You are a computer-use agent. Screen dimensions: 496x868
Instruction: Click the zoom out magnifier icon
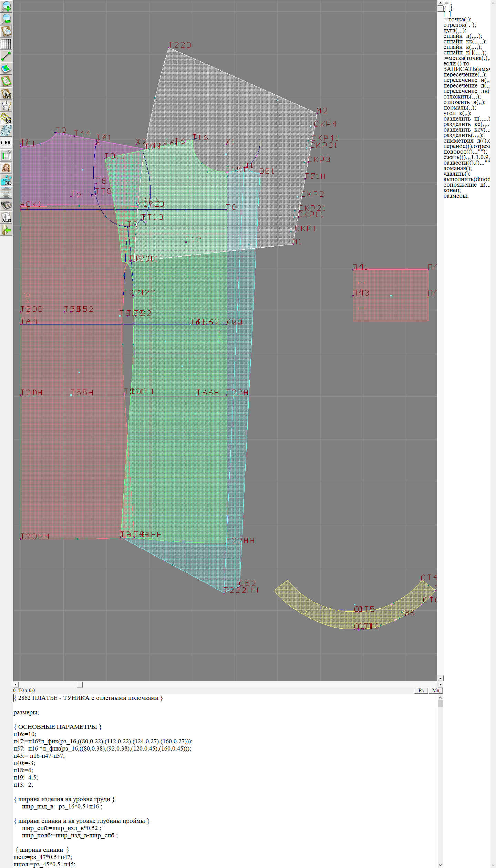pyautogui.click(x=6, y=19)
